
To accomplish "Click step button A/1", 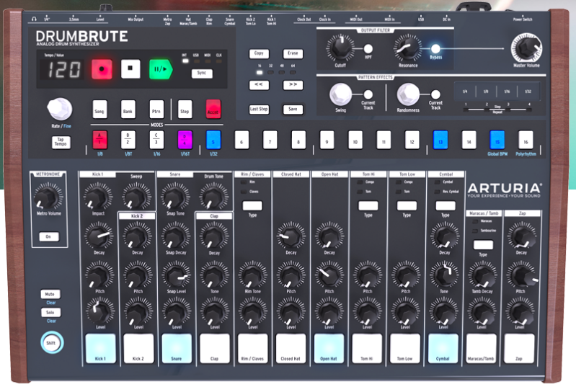I will pos(99,140).
